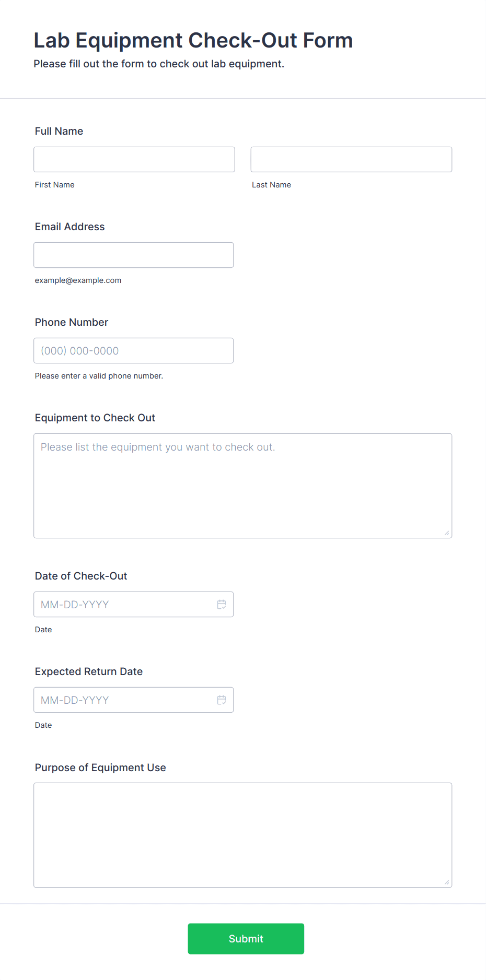
Task: Click the Email Address label
Action: (70, 227)
